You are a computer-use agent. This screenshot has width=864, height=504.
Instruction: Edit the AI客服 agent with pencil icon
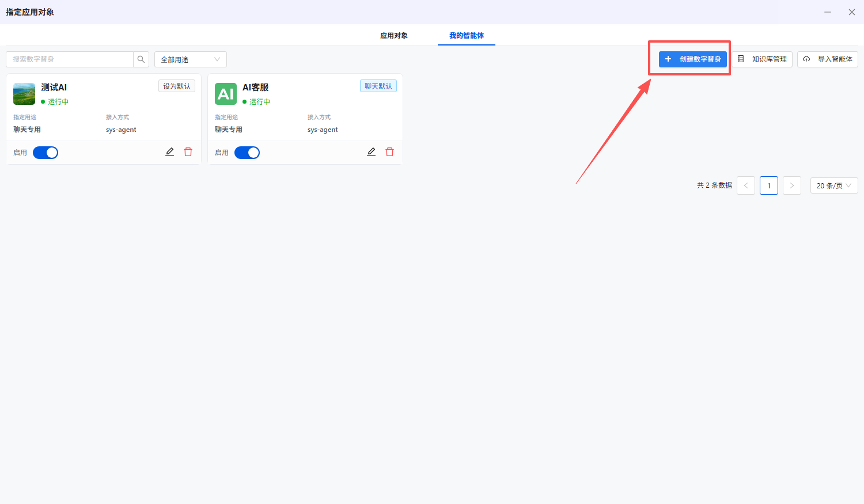[x=372, y=152]
